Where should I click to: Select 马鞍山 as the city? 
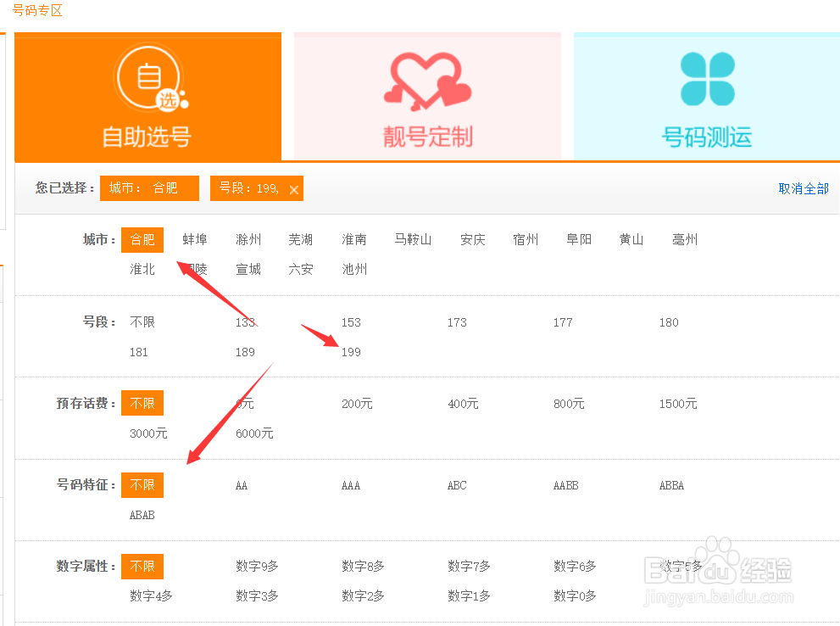[x=413, y=239]
